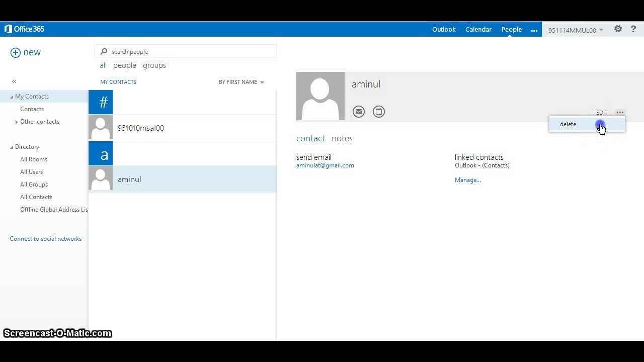Switch to the notes tab
The image size is (644, 362).
pyautogui.click(x=342, y=138)
